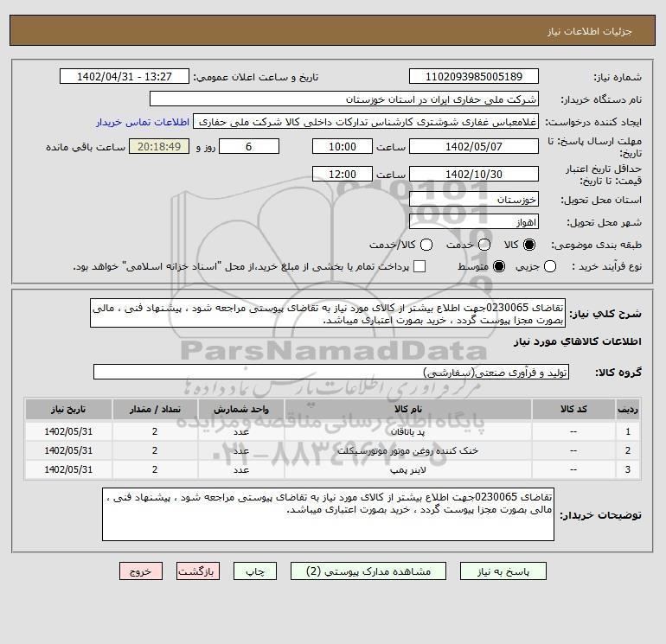Screen dimensions: 666x644
Task: Click the جزئیات اطلاعات نیاز page header
Action: pos(590,31)
